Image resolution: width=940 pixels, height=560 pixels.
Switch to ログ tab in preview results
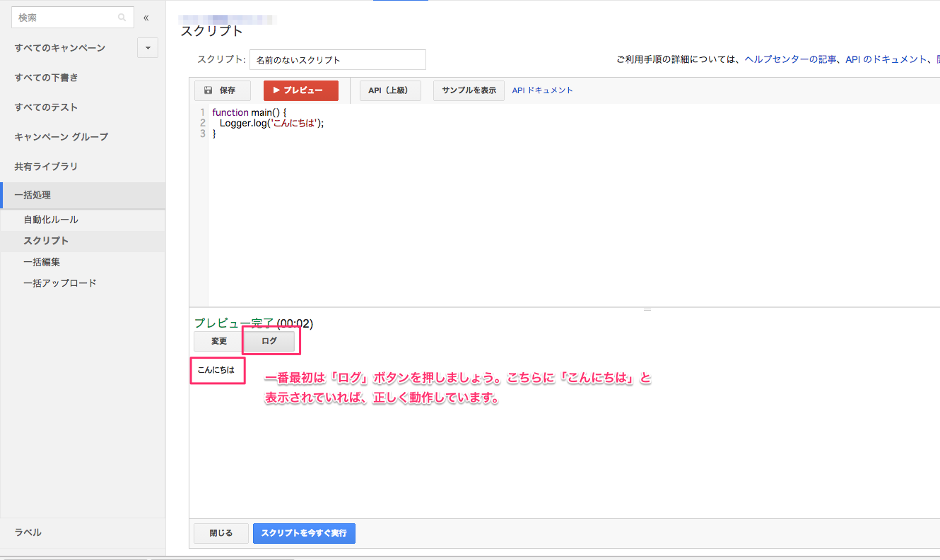pos(269,341)
